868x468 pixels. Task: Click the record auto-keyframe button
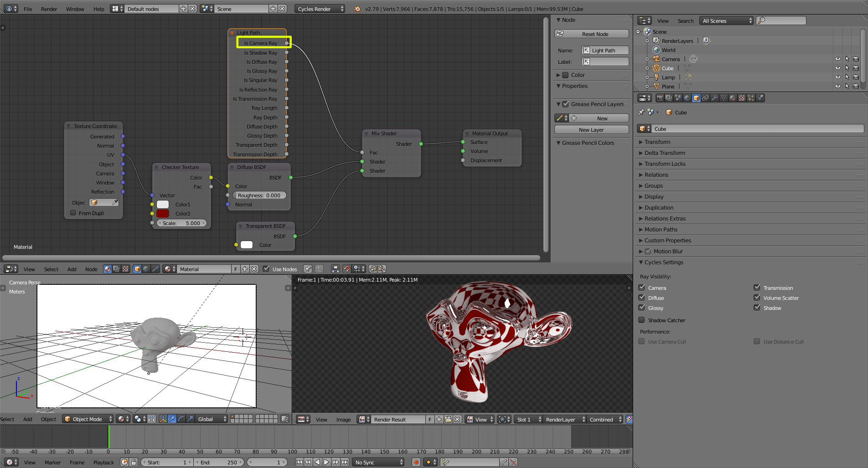pos(416,462)
